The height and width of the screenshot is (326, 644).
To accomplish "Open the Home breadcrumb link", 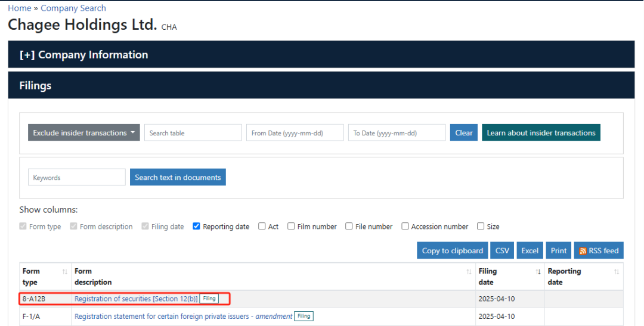I will pos(19,8).
